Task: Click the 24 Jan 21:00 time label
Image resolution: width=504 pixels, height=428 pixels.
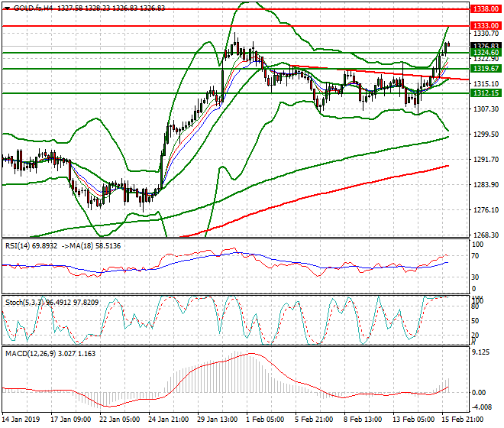Action: coord(169,420)
